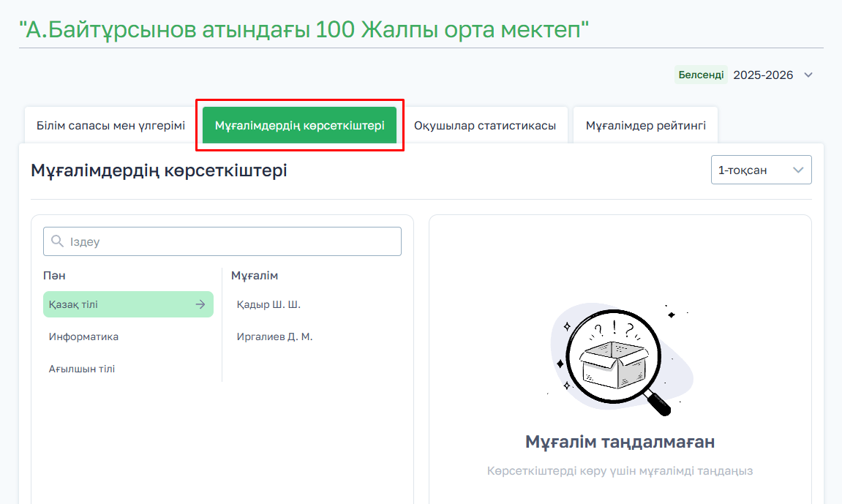
Task: Pick teacher Иргалиев Д. М.
Action: click(274, 336)
